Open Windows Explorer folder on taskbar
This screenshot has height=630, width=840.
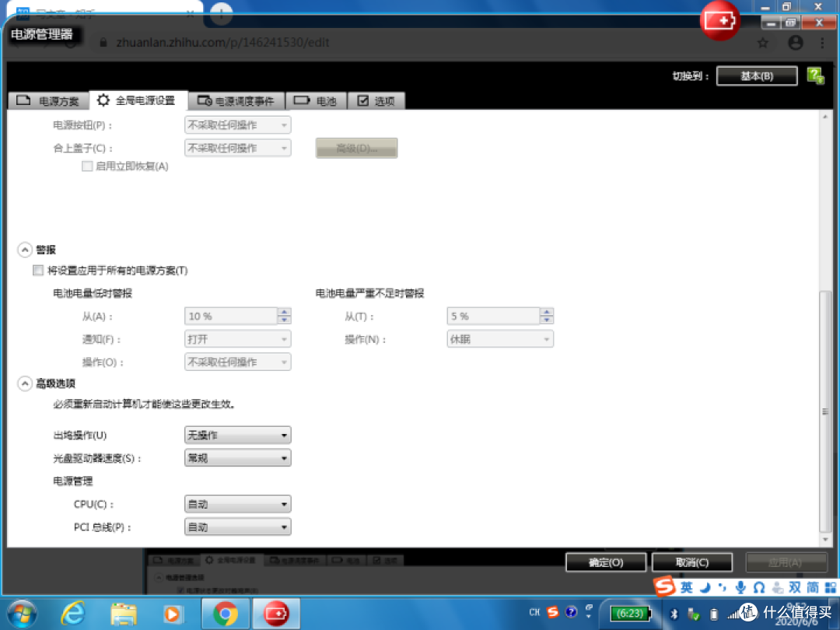124,614
